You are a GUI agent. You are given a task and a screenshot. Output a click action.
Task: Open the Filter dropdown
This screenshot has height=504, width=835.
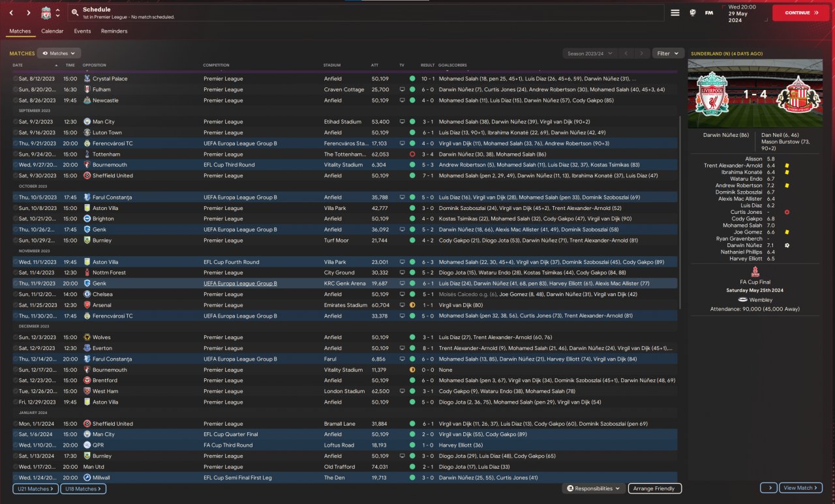click(668, 53)
